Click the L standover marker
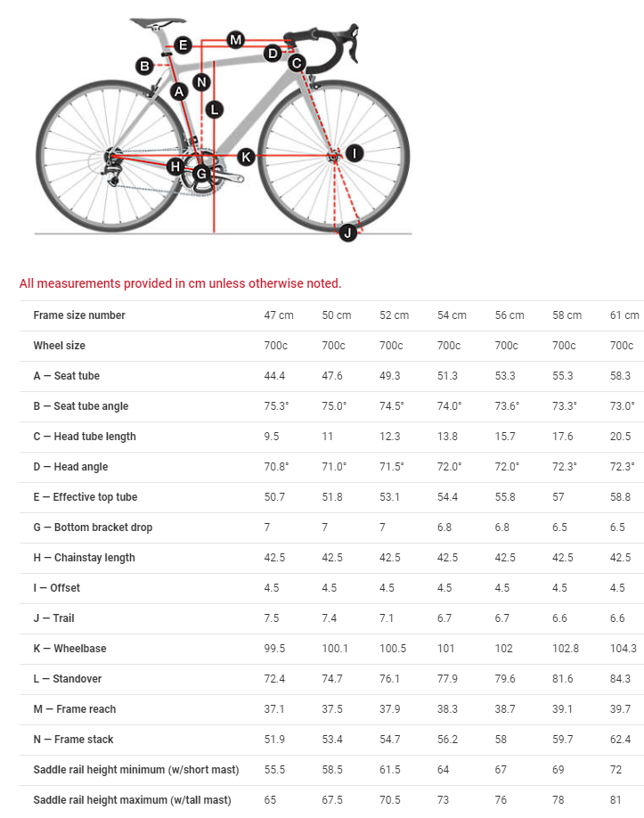The image size is (644, 818). coord(214,110)
